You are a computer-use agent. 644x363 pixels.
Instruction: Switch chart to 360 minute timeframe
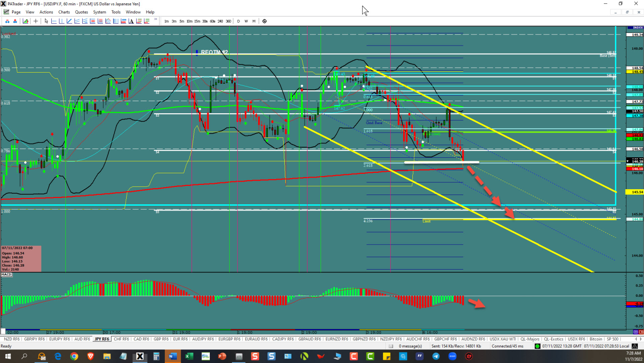[228, 21]
